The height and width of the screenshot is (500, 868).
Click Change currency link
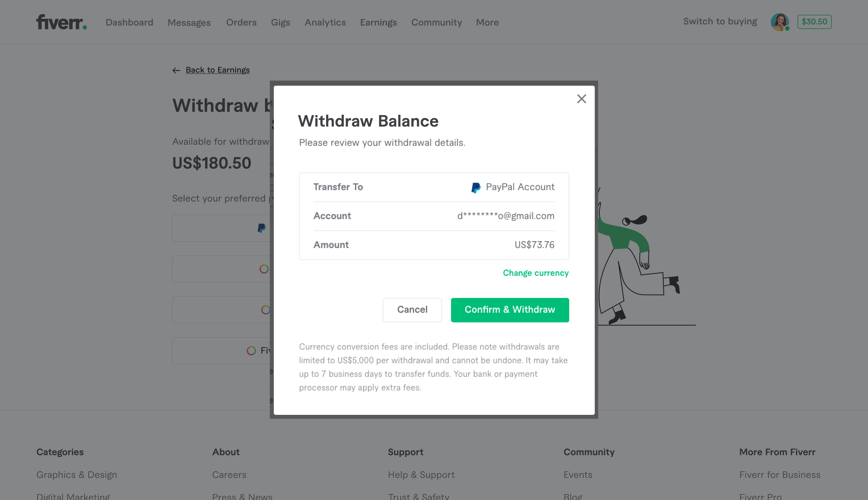point(536,274)
